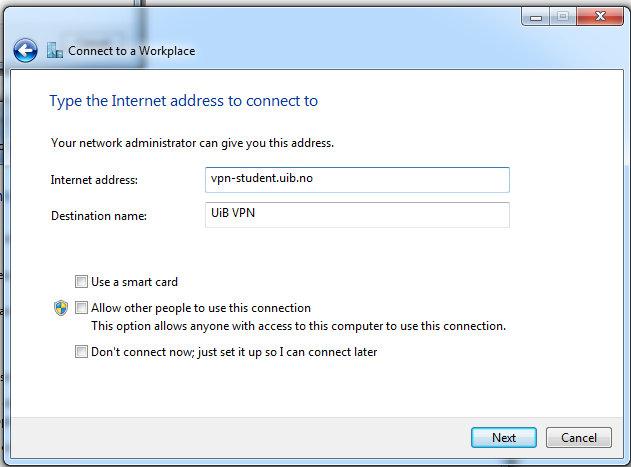
Task: Click the Back arrow button
Action: click(x=25, y=50)
